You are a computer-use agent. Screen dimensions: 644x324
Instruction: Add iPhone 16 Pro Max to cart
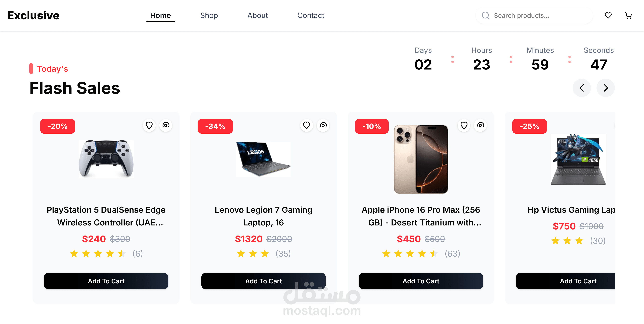tap(421, 281)
